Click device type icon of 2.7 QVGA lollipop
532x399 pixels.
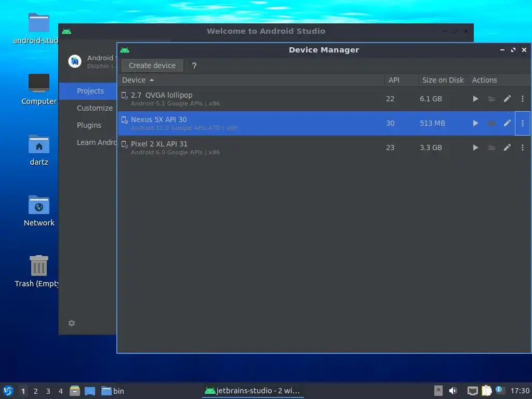[125, 96]
